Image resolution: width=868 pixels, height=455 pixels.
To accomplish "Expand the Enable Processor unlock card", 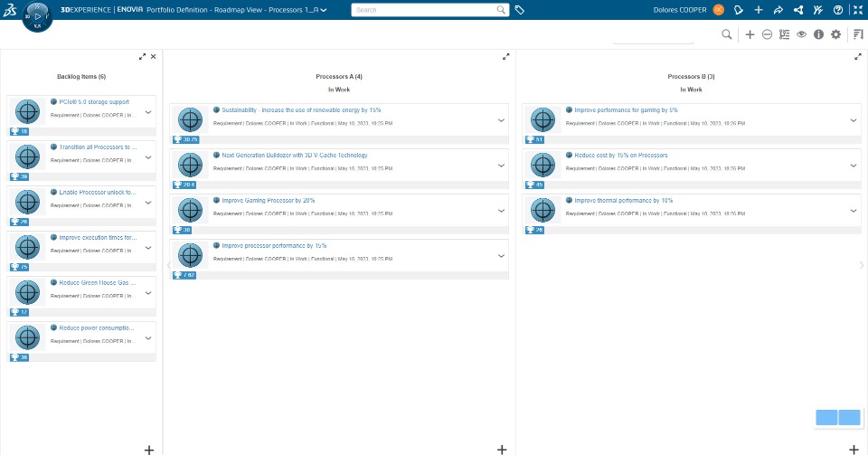I will pyautogui.click(x=148, y=203).
